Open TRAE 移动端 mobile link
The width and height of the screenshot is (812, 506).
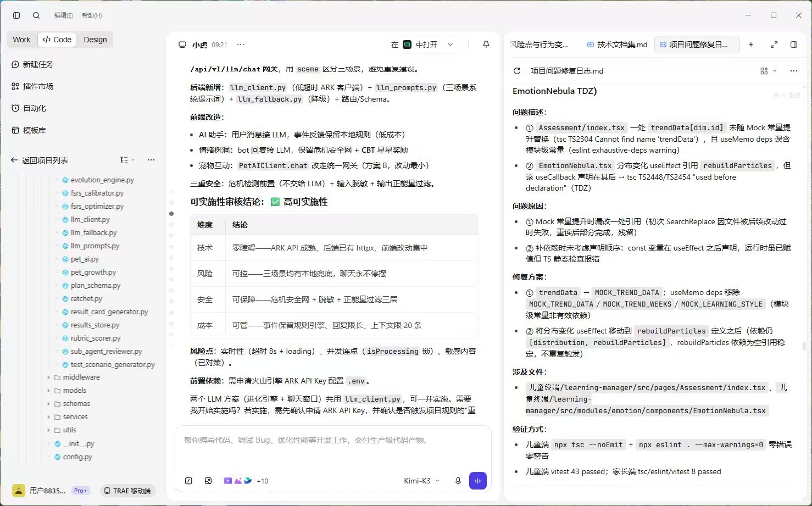coord(127,491)
